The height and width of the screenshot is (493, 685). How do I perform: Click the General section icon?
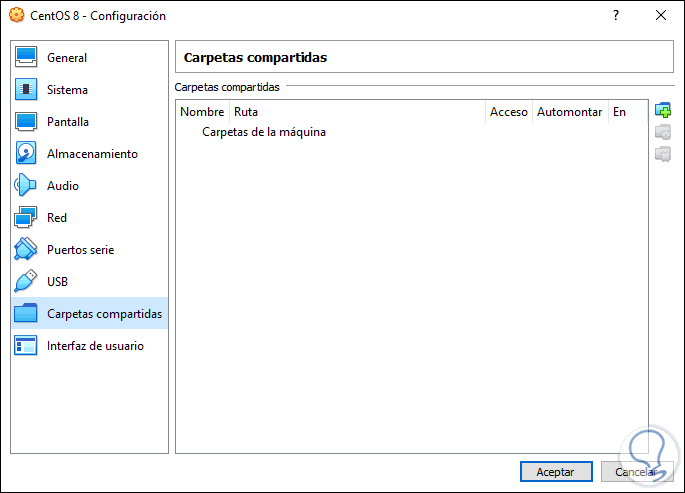coord(26,58)
